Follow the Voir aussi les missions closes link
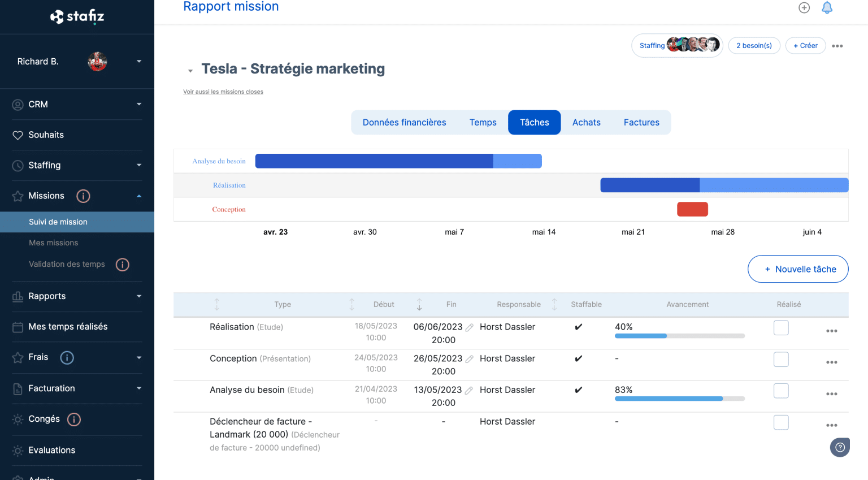868x480 pixels. pos(223,92)
